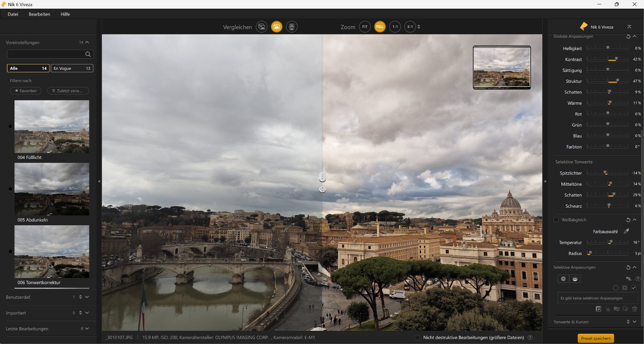This screenshot has width=644, height=344.
Task: Set zoom to FIT
Action: click(x=365, y=27)
